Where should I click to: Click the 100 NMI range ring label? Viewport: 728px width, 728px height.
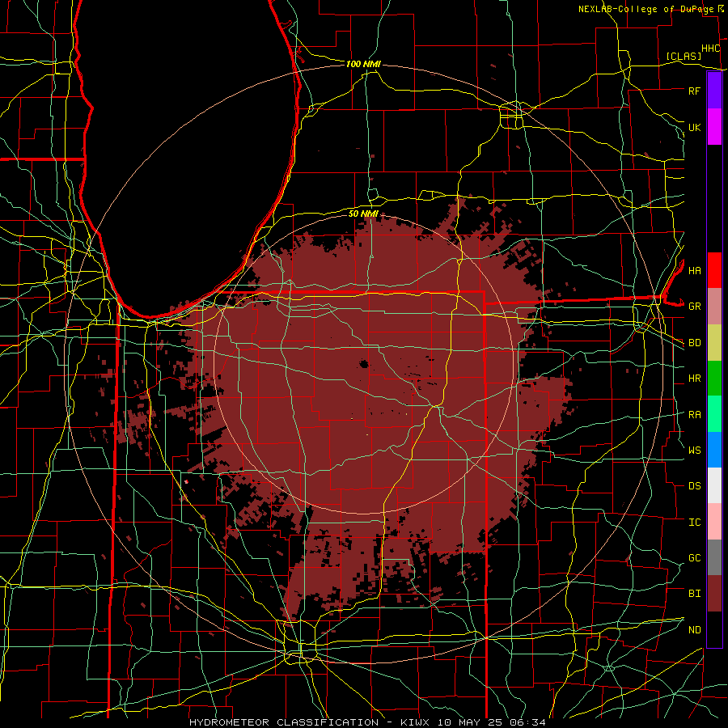(x=363, y=64)
